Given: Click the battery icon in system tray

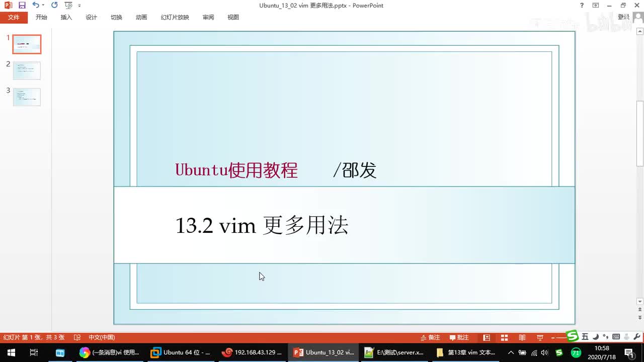Looking at the screenshot, I should tap(522, 352).
